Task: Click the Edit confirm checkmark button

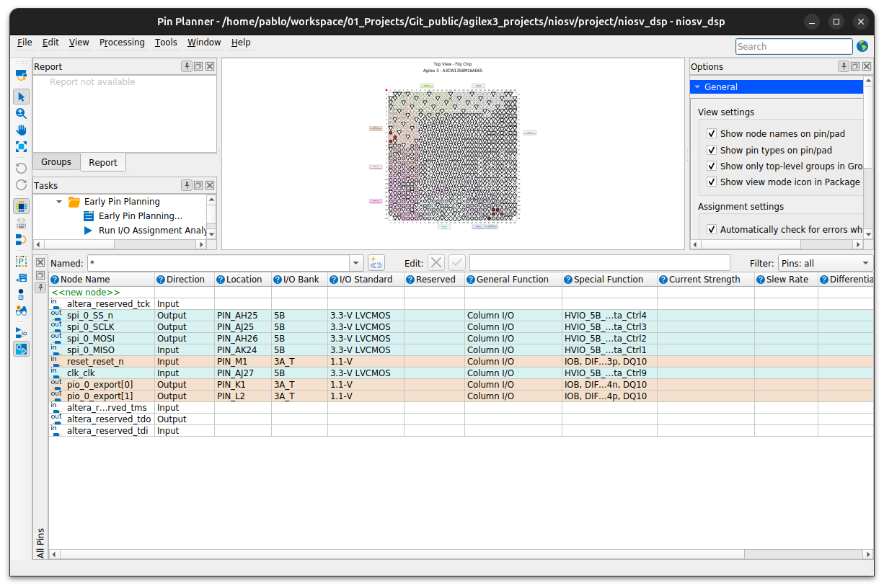Action: click(x=458, y=263)
